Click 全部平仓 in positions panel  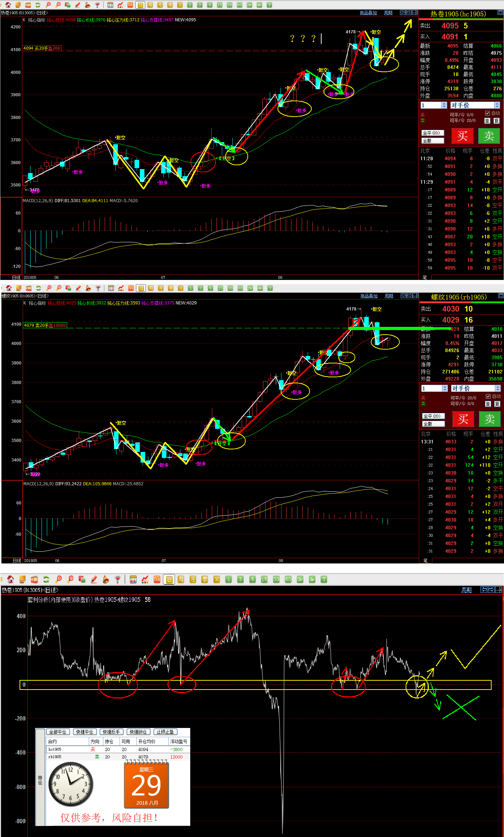click(58, 732)
